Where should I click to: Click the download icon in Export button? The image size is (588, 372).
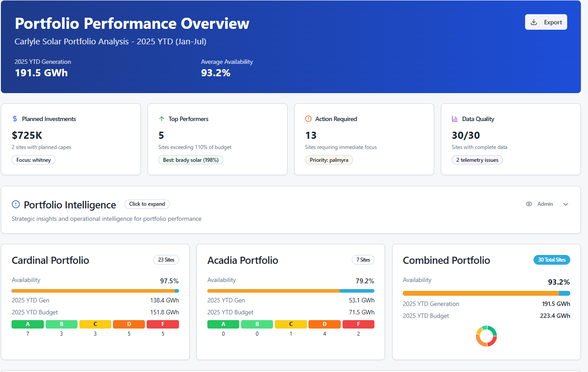point(534,22)
